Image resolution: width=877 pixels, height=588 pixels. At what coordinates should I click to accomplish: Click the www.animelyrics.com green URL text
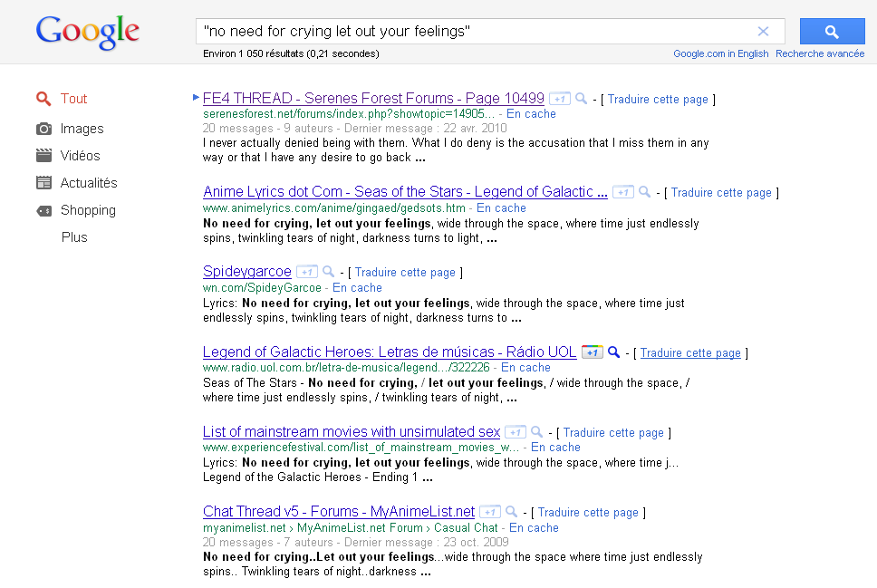[x=334, y=208]
